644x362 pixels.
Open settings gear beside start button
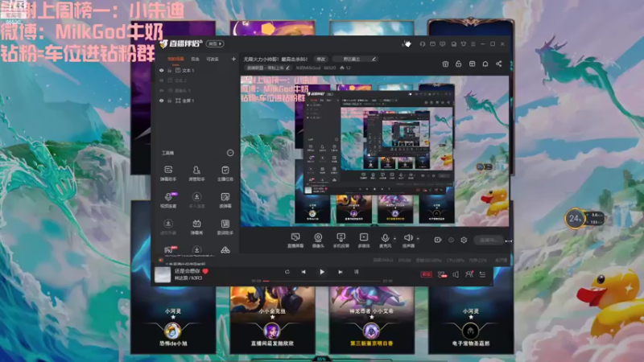pos(464,240)
